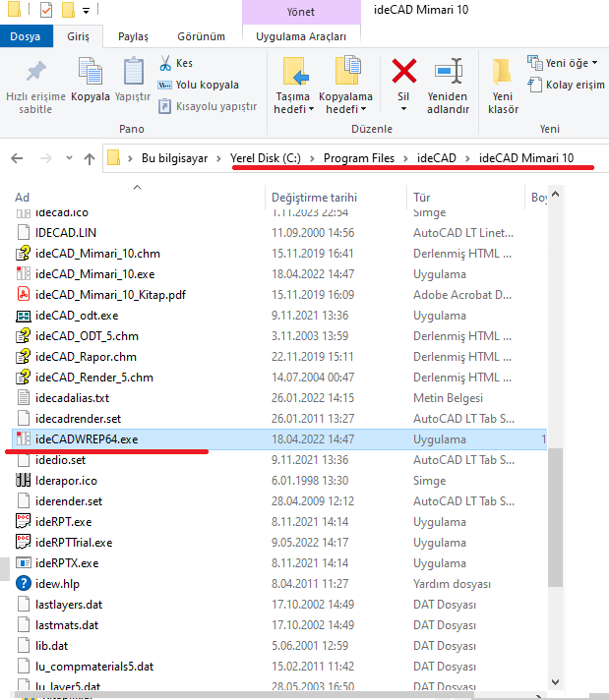609x700 pixels.
Task: Select the Iderapor.ico file icon
Action: 24,481
